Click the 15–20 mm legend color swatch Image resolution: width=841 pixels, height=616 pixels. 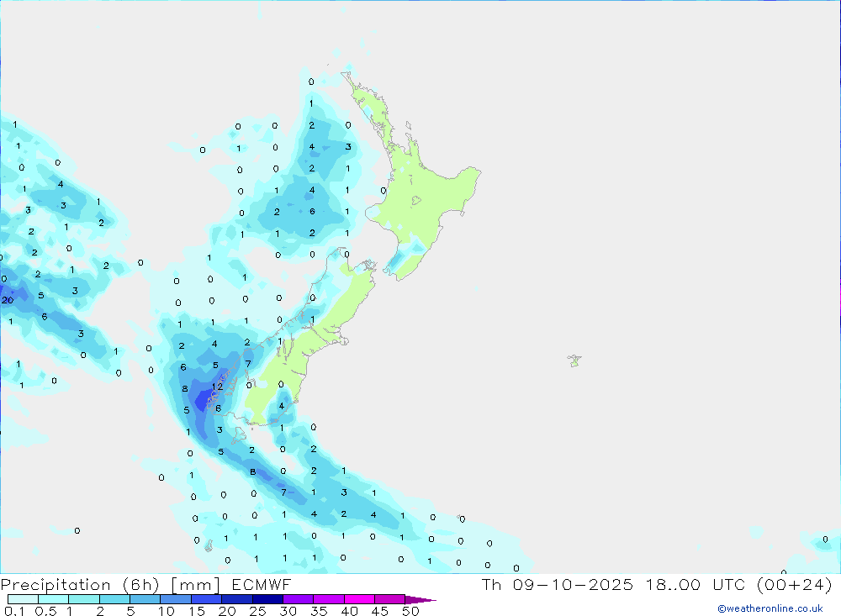click(206, 599)
